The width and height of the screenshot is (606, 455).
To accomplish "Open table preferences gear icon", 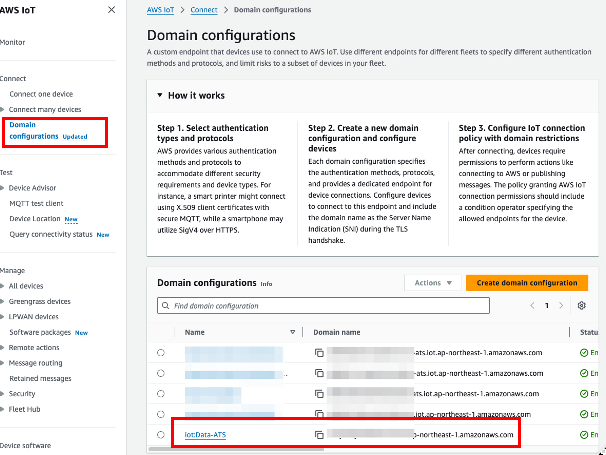I will 581,305.
